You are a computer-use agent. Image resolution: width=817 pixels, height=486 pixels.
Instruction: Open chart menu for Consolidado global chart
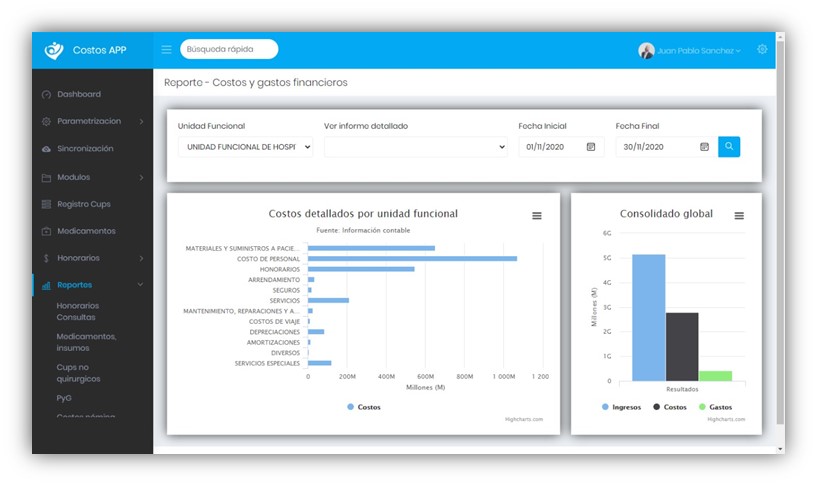click(739, 216)
